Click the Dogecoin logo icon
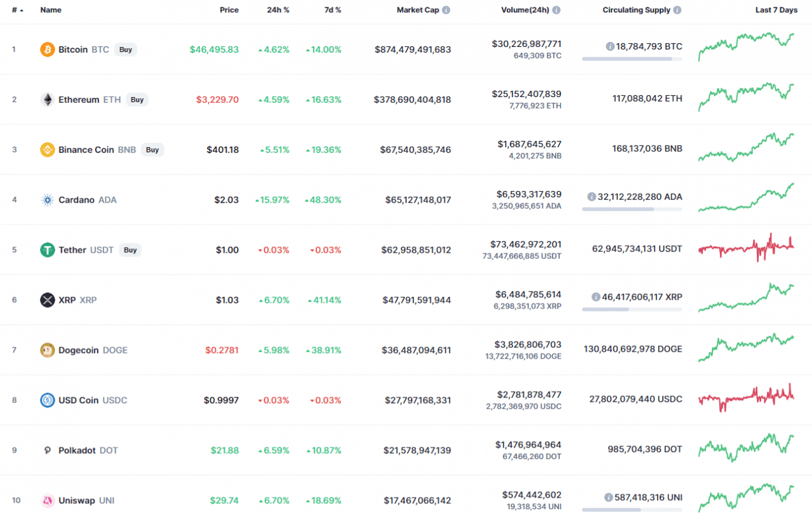Viewport: 812px width, 518px height. point(48,350)
